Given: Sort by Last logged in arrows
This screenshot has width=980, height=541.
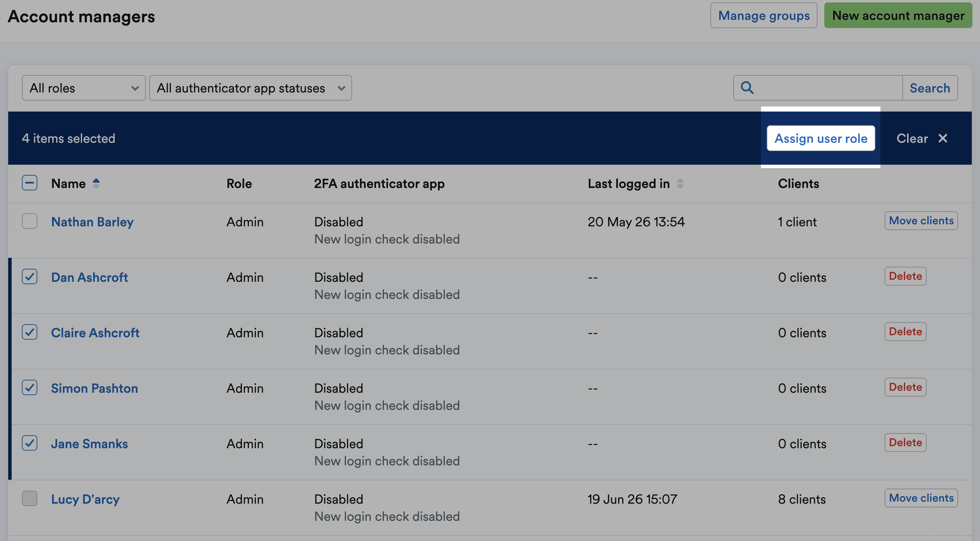Looking at the screenshot, I should [x=680, y=184].
